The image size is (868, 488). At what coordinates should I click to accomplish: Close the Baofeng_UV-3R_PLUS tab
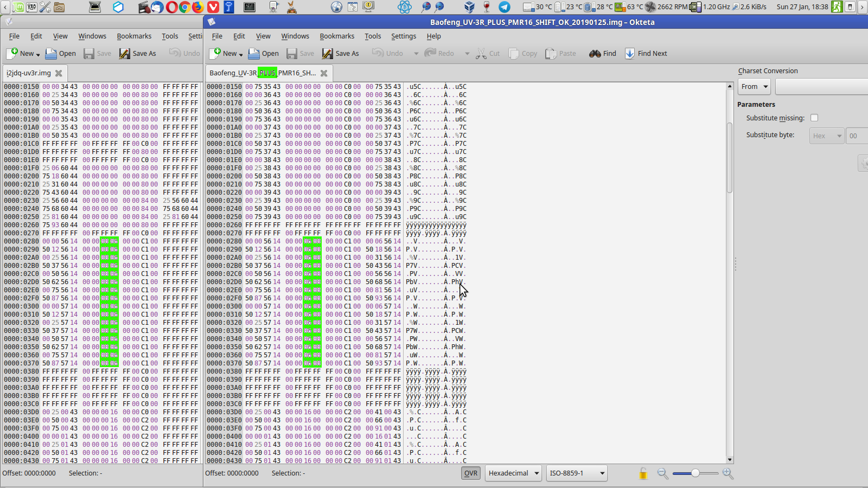pyautogui.click(x=324, y=73)
